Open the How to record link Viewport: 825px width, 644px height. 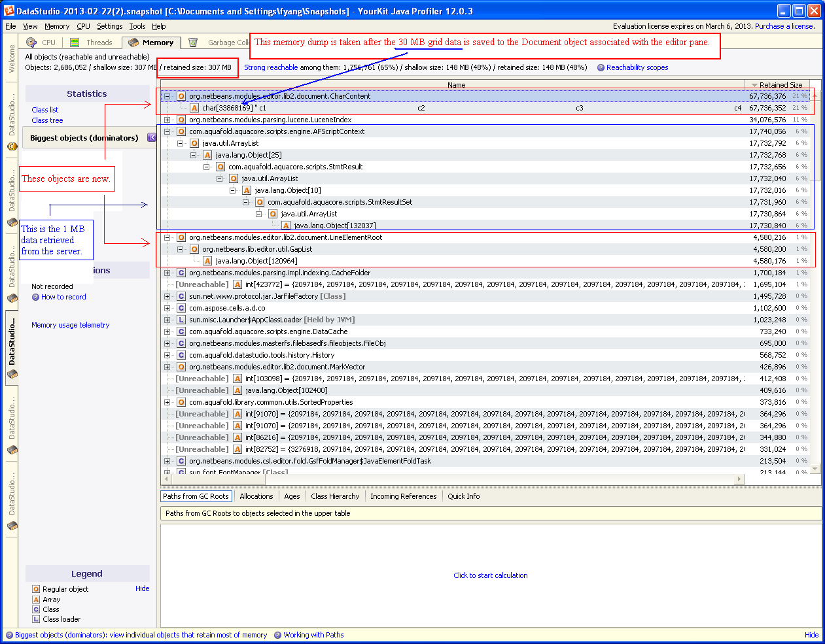63,297
